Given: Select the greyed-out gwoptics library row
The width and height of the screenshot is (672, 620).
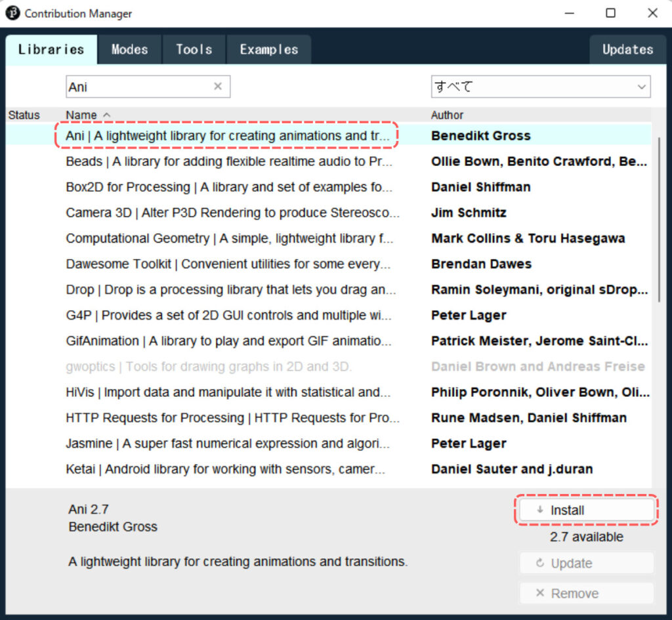Looking at the screenshot, I should coord(329,367).
